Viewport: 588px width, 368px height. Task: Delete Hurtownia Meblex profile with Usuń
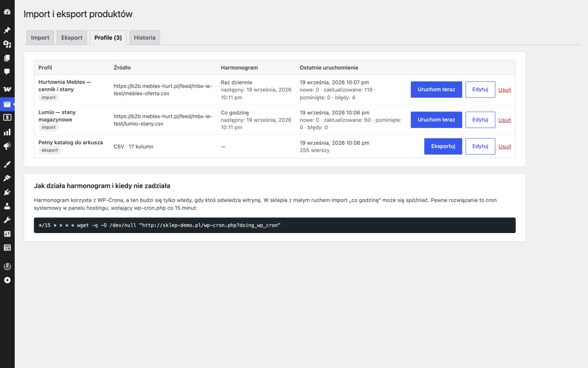(x=505, y=90)
